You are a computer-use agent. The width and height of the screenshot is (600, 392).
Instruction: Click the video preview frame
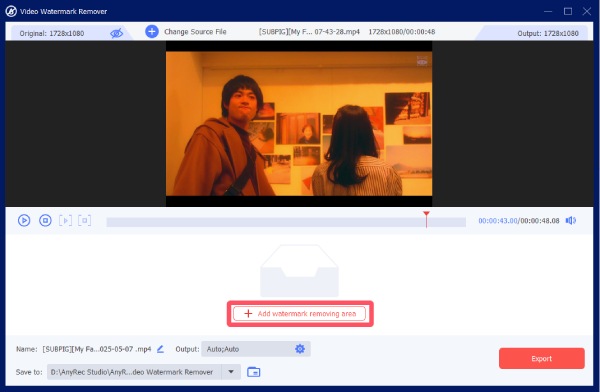299,124
